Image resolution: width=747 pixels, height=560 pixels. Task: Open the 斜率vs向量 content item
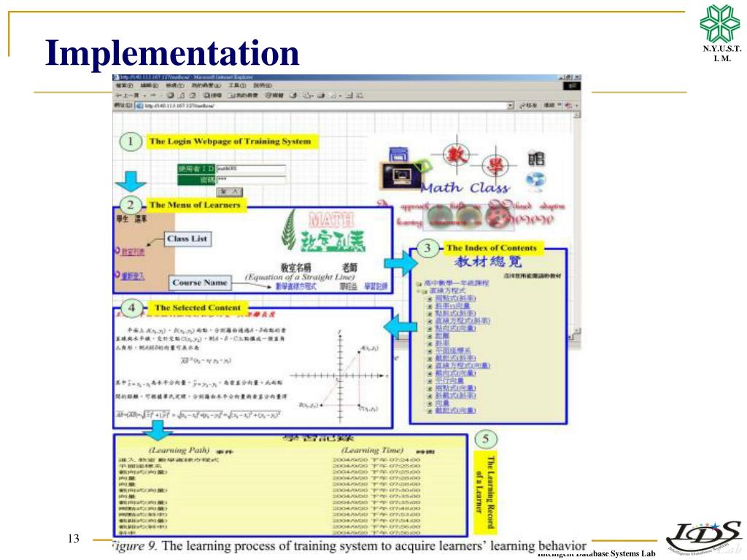pyautogui.click(x=452, y=306)
